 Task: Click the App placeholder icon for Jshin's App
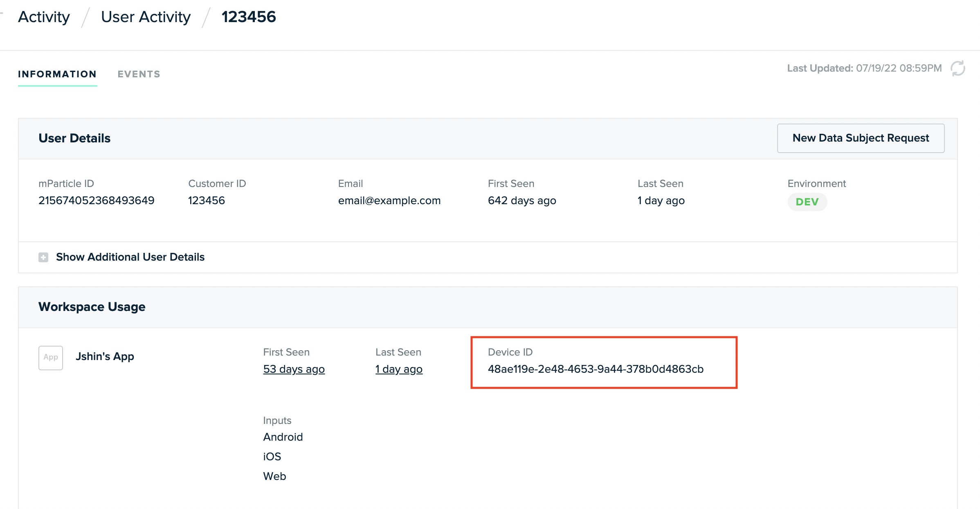(51, 358)
